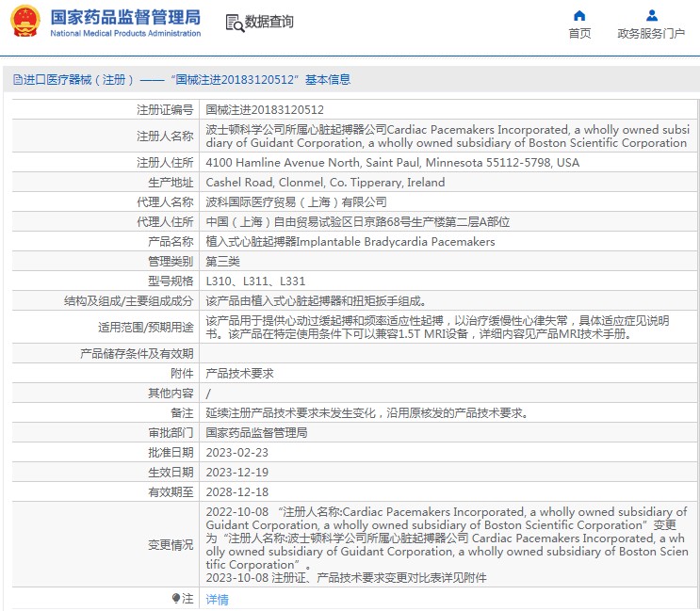
Task: Click remark text 延续注册产品技术要求未发生变化
Action: pos(367,412)
